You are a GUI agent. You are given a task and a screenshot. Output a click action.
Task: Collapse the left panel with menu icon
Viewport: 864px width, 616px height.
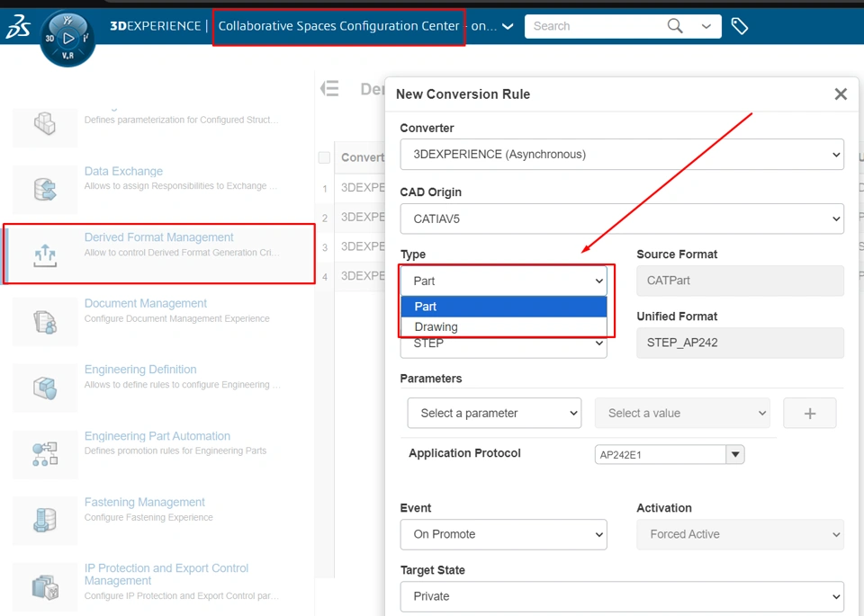point(329,89)
